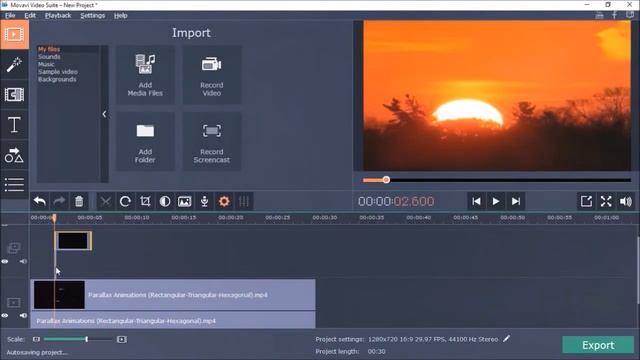Toggle main video track visibility eye
The height and width of the screenshot is (360, 640).
coord(5,316)
